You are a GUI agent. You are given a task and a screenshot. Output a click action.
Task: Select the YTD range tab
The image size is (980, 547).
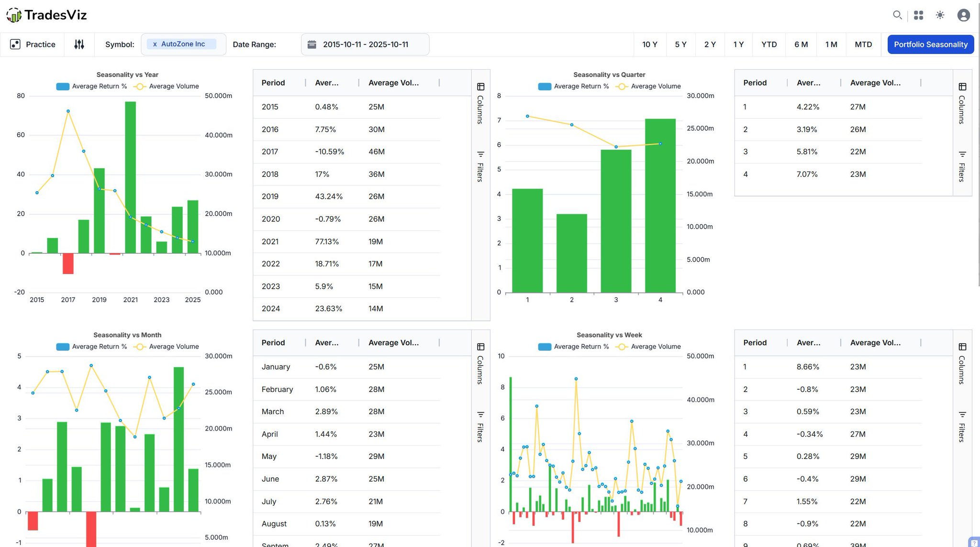pyautogui.click(x=768, y=44)
